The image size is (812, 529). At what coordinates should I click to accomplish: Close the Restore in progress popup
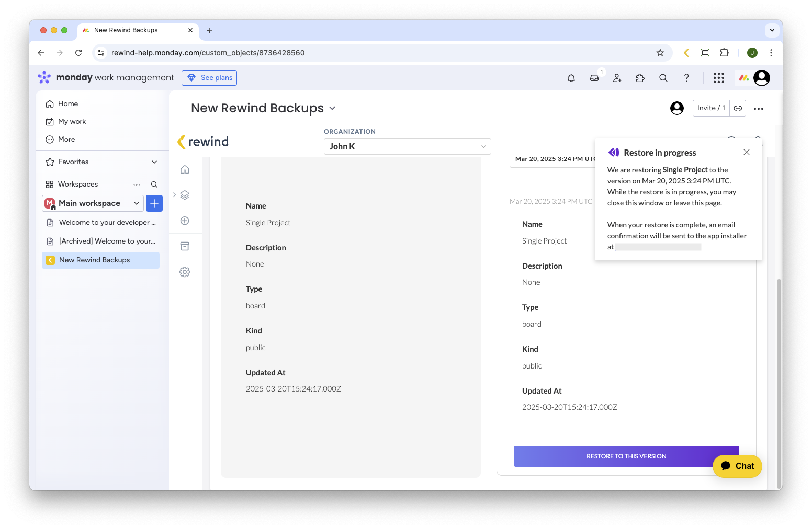tap(747, 152)
